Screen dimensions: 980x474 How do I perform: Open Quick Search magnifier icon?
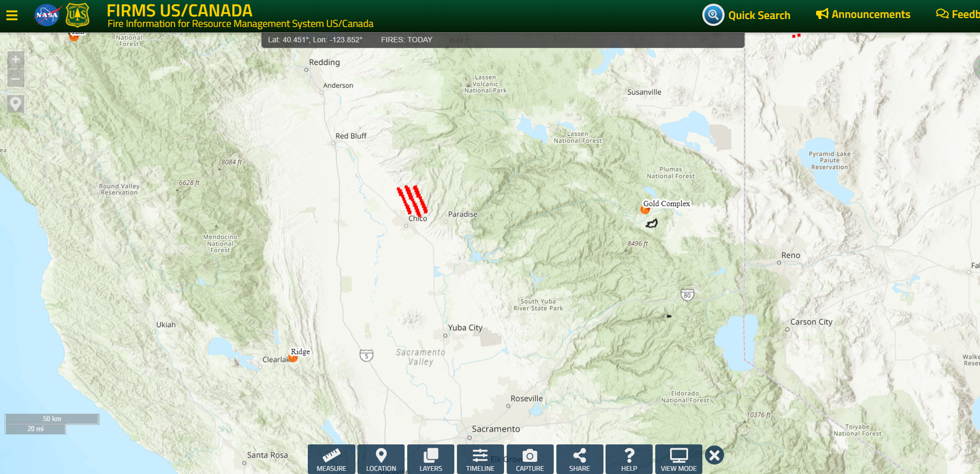tap(713, 15)
